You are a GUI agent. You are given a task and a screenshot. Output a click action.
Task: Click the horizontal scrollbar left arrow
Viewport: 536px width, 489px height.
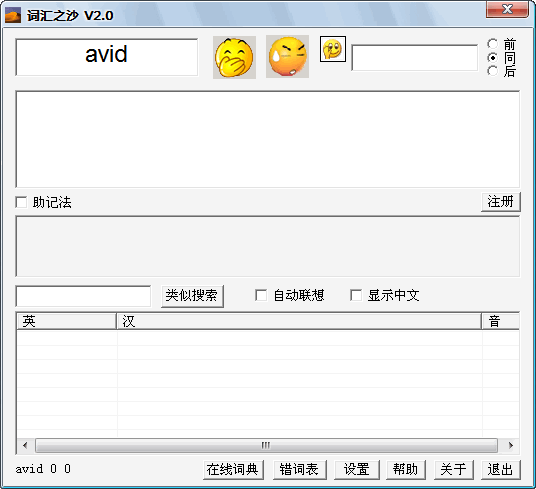point(25,445)
